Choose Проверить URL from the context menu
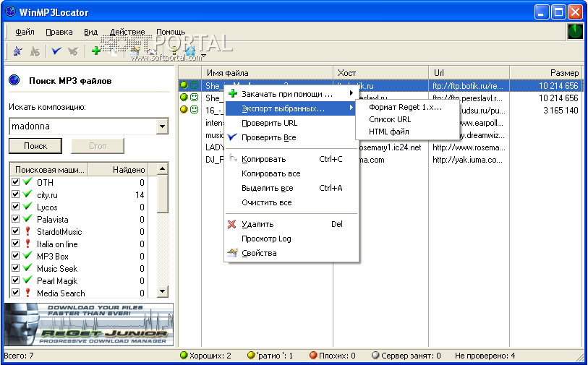This screenshot has width=588, height=365. point(291,123)
